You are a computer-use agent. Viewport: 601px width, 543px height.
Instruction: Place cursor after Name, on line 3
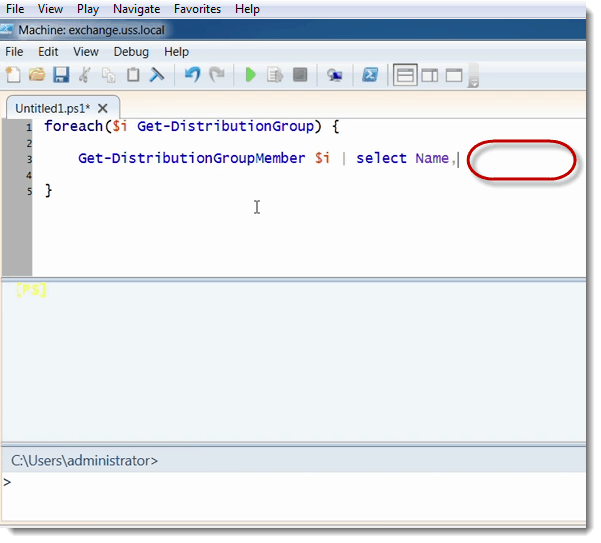coord(458,159)
